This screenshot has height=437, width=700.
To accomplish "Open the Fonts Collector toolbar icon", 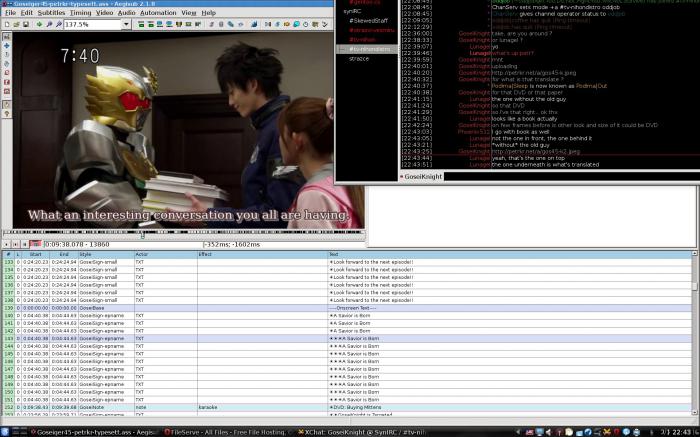I will (x=241, y=24).
